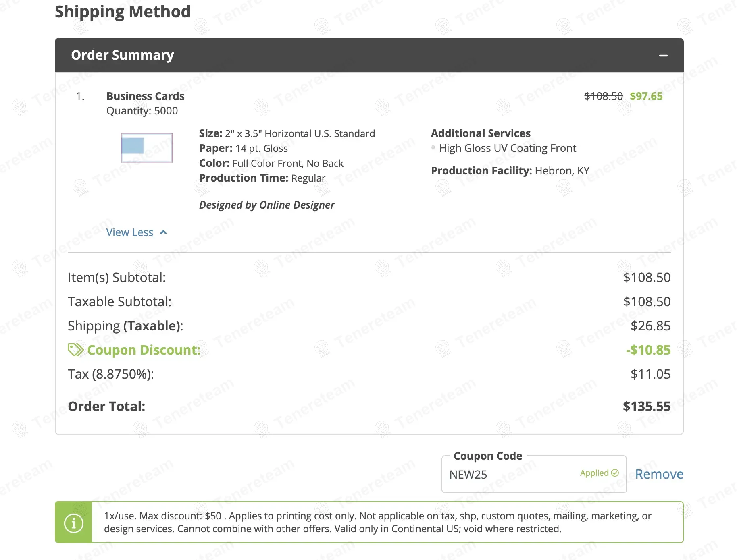The width and height of the screenshot is (737, 560).
Task: Click the Order Total amount $135.55
Action: point(646,407)
